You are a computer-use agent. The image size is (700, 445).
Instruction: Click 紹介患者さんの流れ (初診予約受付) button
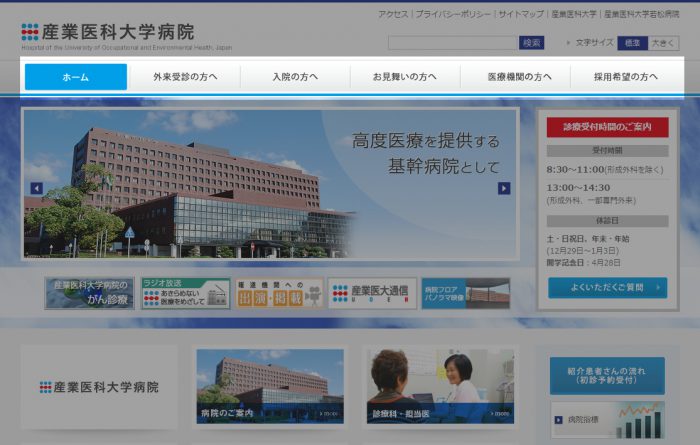click(607, 376)
